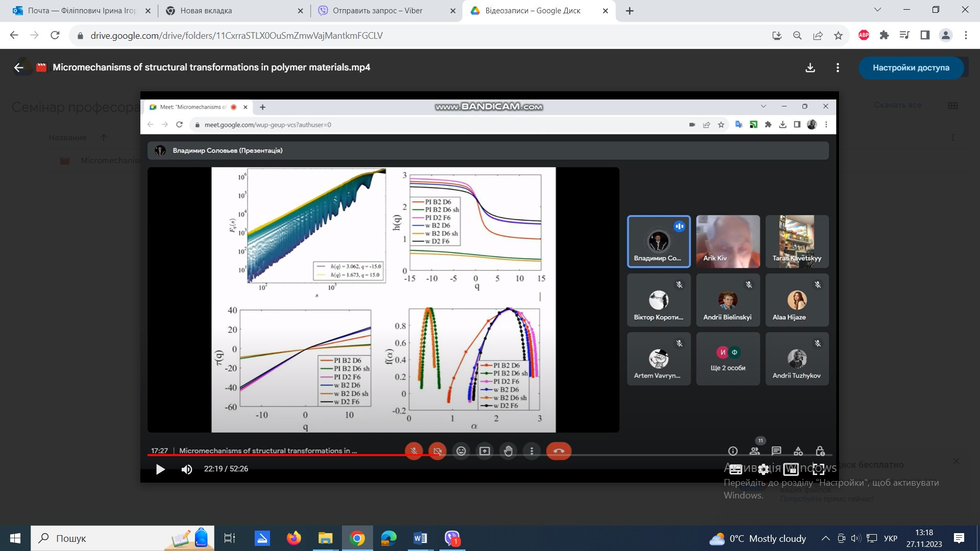Play the video with the play button
The image size is (980, 551).
(160, 469)
